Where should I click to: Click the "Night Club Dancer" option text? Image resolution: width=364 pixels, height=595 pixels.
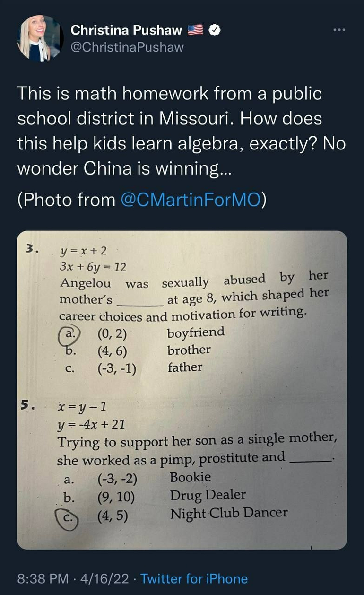228,513
